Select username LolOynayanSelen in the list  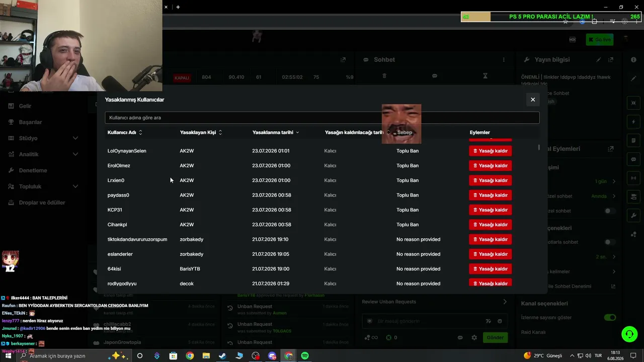(127, 151)
